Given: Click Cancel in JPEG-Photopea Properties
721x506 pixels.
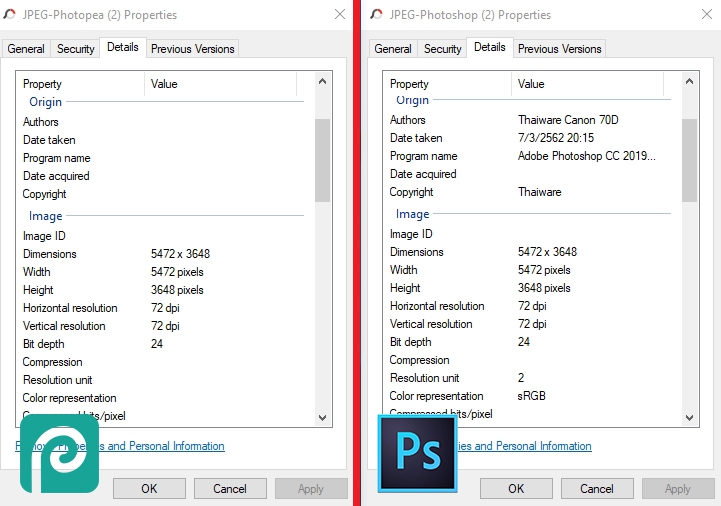Looking at the screenshot, I should 230,489.
